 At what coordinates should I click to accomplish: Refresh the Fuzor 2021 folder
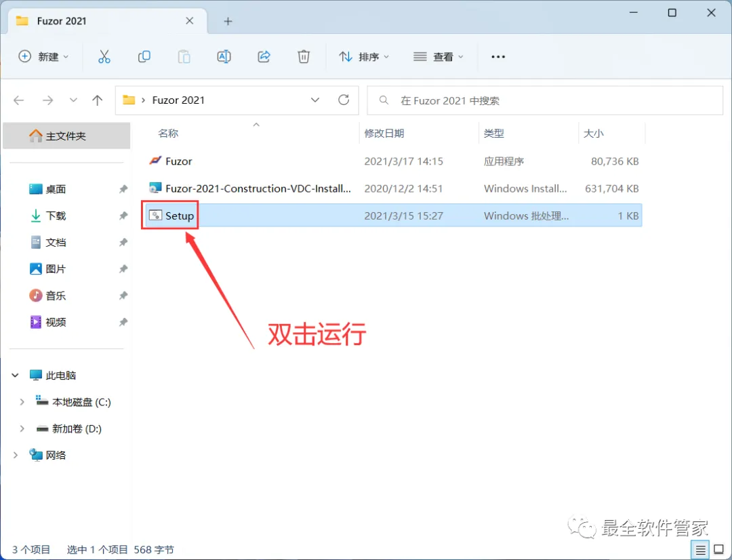344,100
